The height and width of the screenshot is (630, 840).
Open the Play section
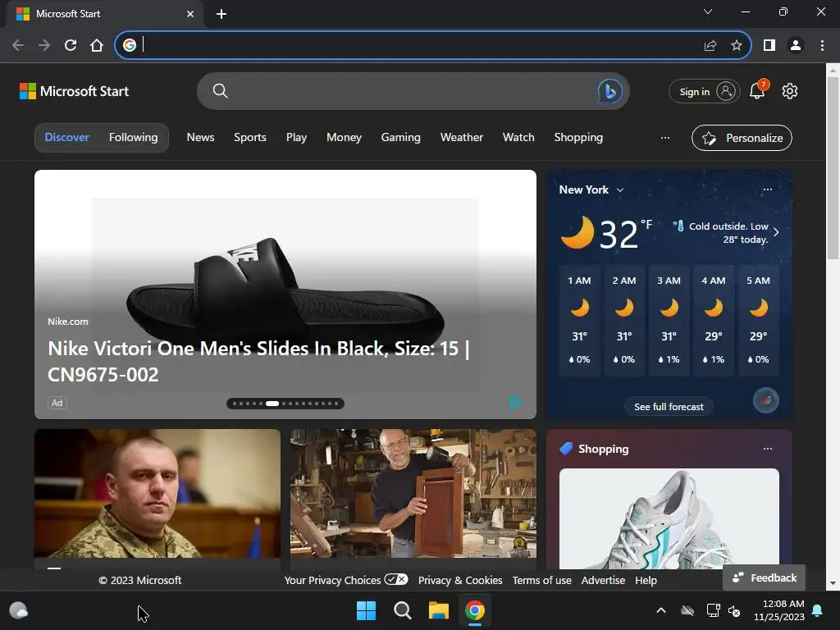click(x=296, y=138)
